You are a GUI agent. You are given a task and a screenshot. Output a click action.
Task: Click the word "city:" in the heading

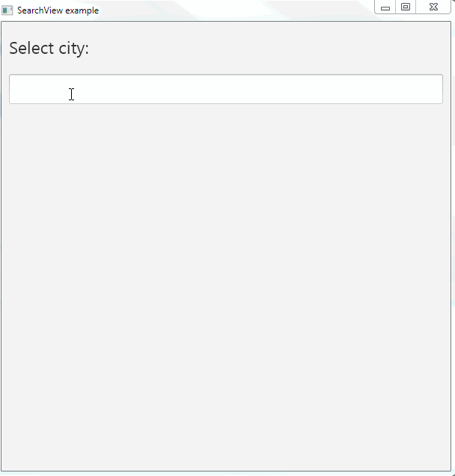(74, 48)
